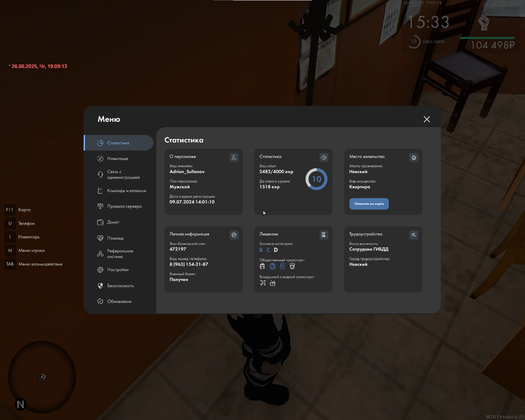The width and height of the screenshot is (525, 420).
Task: Click the 104 498₽ money balance
Action: point(492,45)
